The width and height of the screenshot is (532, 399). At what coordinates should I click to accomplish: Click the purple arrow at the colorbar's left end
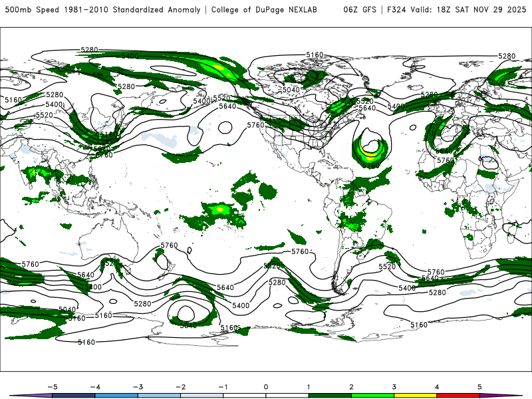pos(31,396)
